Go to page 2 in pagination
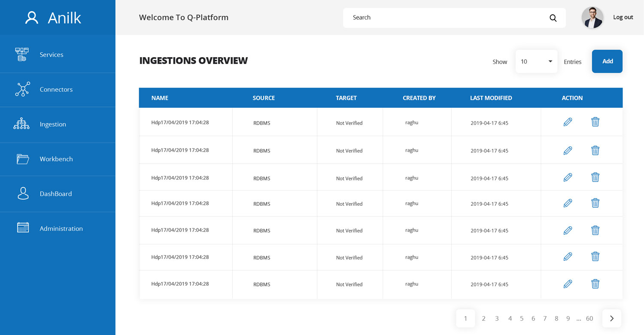This screenshot has width=644, height=335. (483, 318)
